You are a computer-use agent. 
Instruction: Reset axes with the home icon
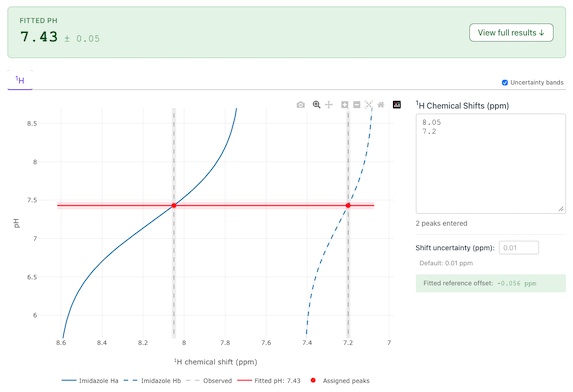click(x=381, y=105)
